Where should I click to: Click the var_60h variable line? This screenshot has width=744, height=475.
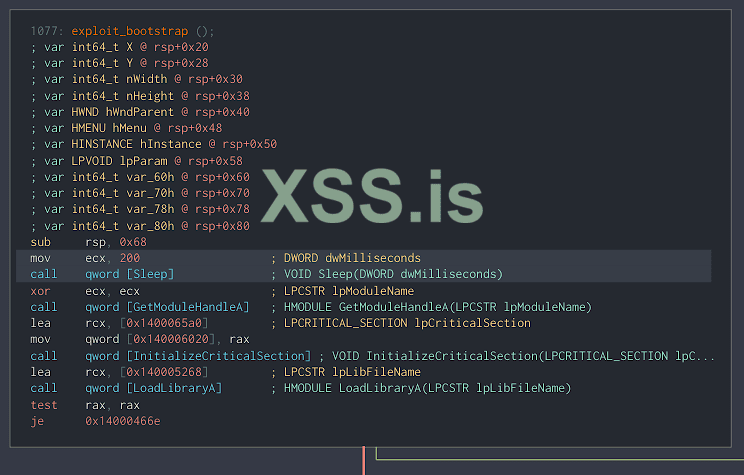(140, 177)
